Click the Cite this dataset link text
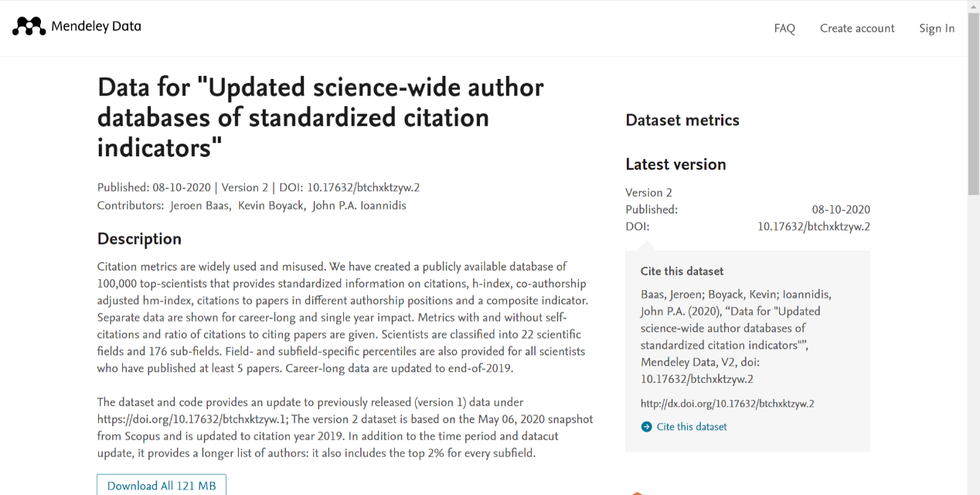 point(692,427)
